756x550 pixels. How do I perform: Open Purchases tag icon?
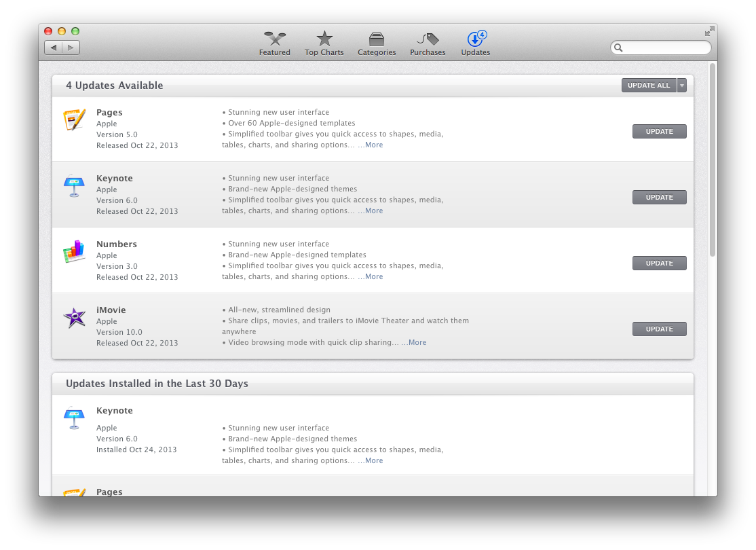point(428,39)
